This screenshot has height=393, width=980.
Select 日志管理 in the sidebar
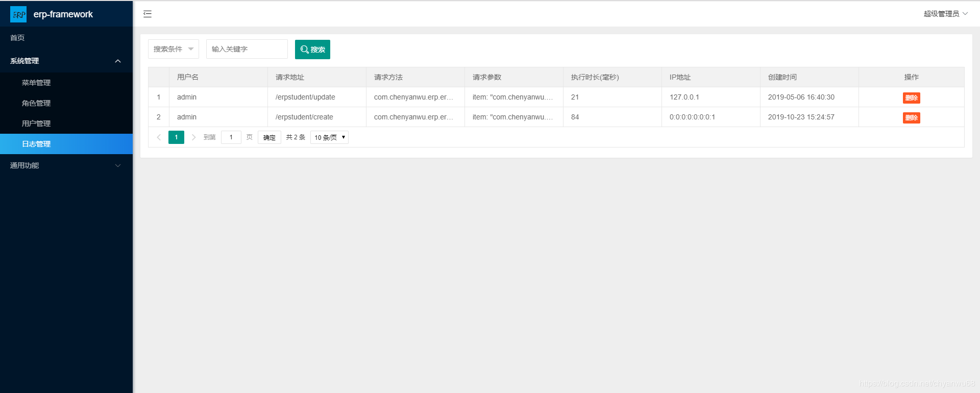36,144
